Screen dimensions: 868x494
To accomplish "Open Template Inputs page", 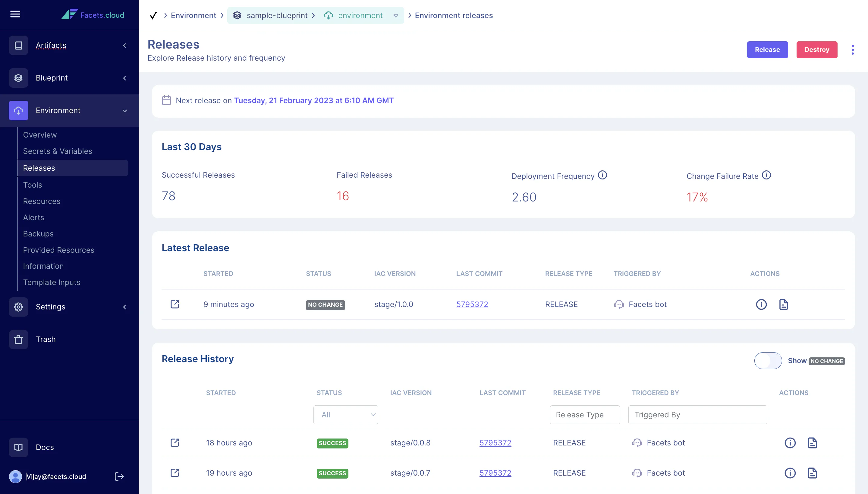I will (x=52, y=282).
